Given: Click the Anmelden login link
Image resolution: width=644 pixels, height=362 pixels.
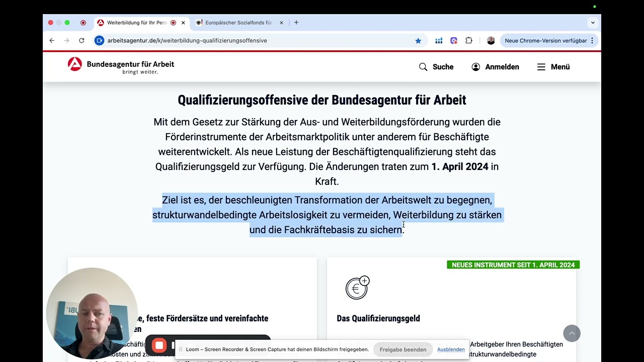Looking at the screenshot, I should pyautogui.click(x=495, y=67).
